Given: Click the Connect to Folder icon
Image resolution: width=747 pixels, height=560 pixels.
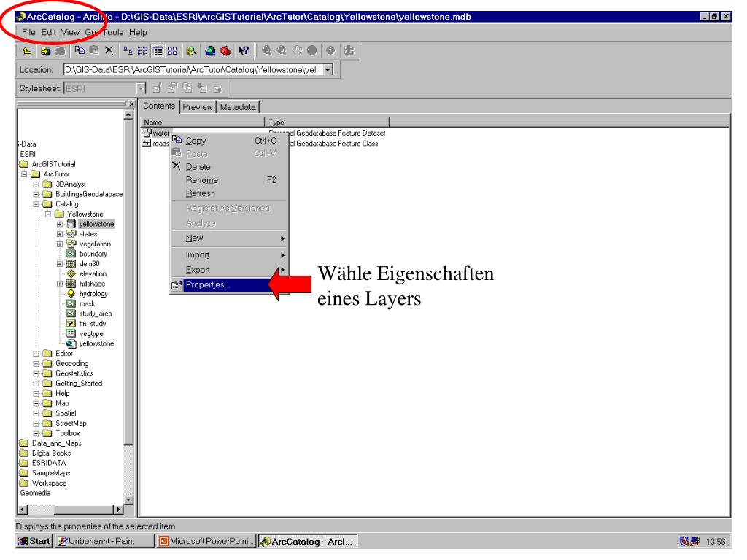Looking at the screenshot, I should (45, 50).
